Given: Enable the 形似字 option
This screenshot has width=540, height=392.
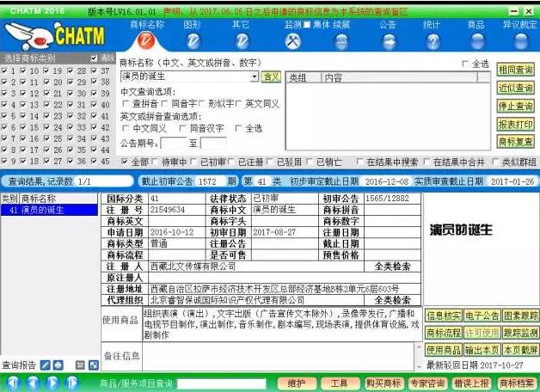Looking at the screenshot, I should 201,103.
